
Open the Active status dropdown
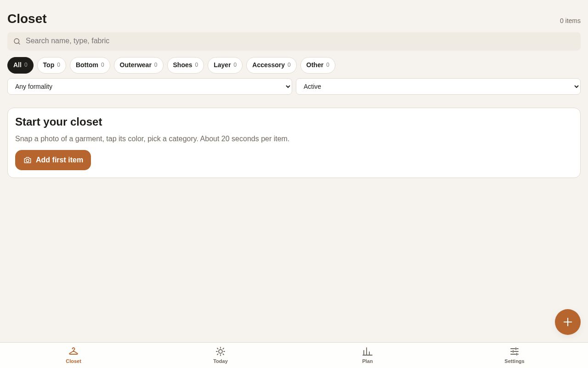(x=438, y=86)
